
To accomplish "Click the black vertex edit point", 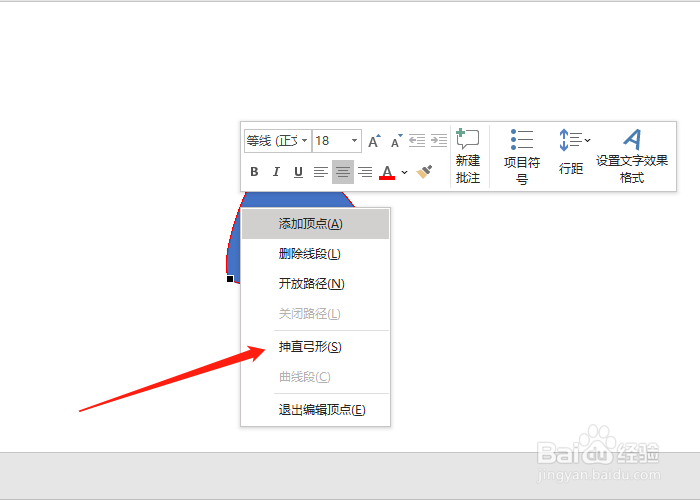I will pyautogui.click(x=230, y=279).
